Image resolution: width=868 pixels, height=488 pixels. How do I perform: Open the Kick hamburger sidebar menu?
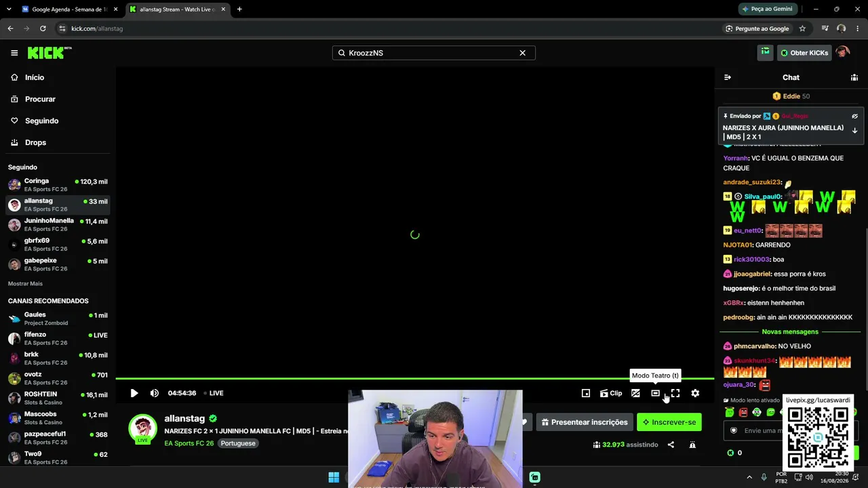pyautogui.click(x=14, y=53)
